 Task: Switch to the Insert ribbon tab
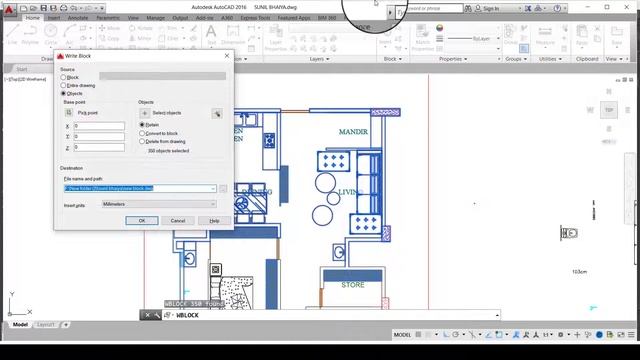(54, 18)
